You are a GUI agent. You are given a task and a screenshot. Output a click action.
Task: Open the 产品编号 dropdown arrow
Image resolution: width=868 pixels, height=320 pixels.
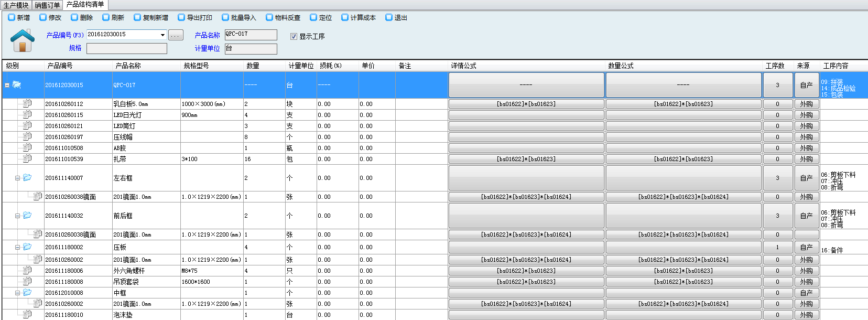point(162,35)
